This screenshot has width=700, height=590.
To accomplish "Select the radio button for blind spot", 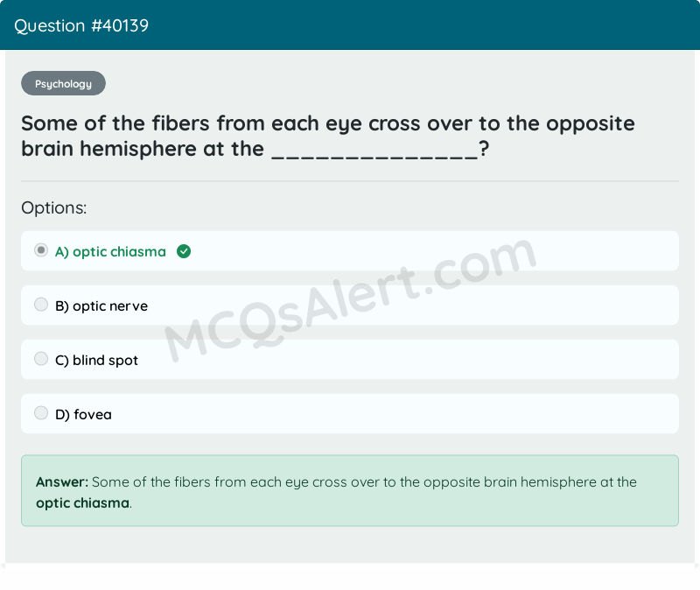I will (41, 358).
